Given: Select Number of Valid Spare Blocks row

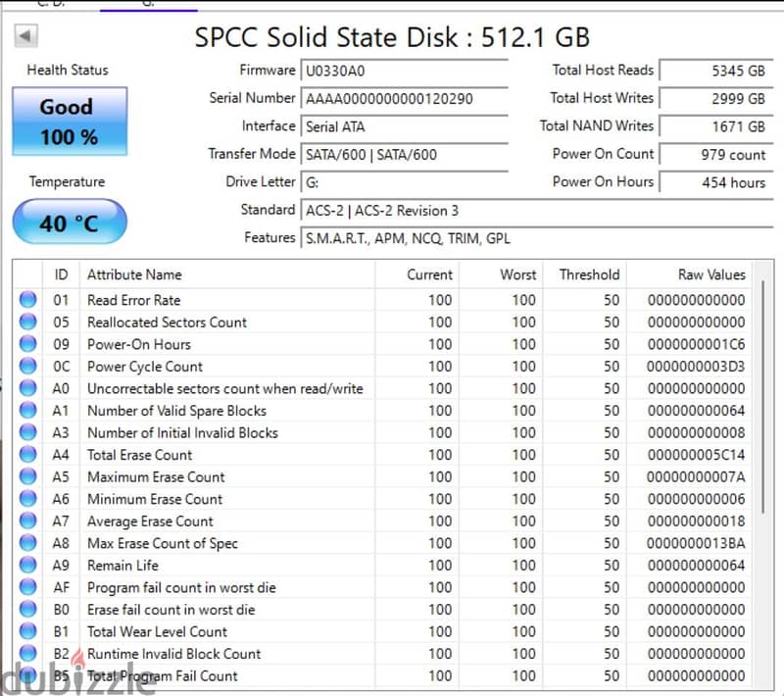Looking at the screenshot, I should click(382, 411).
